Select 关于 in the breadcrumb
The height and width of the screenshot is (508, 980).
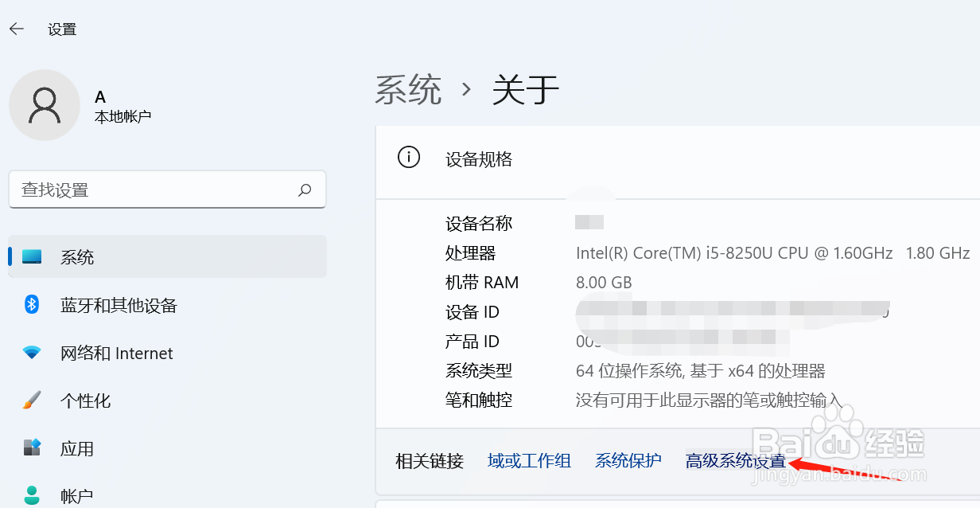tap(525, 91)
